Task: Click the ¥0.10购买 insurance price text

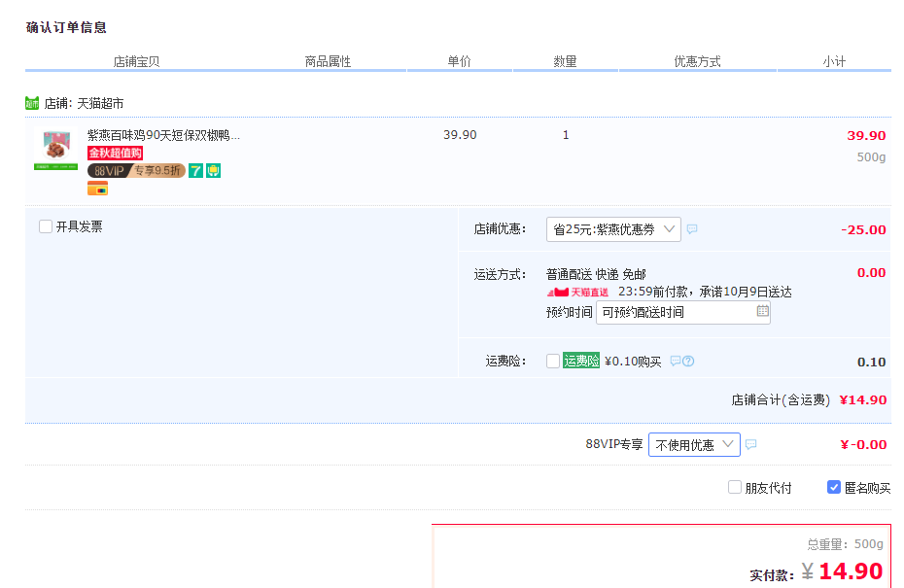Action: click(x=633, y=362)
